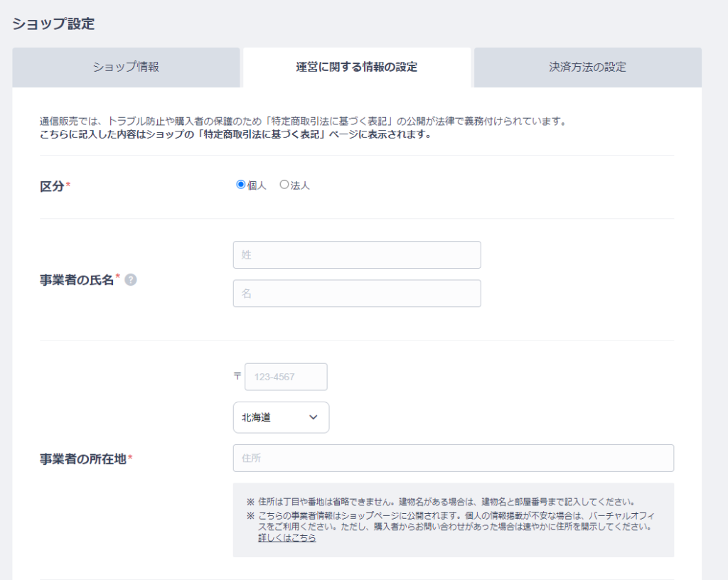Switch to the ショップ情報 tab
The width and height of the screenshot is (728, 580).
tap(126, 68)
